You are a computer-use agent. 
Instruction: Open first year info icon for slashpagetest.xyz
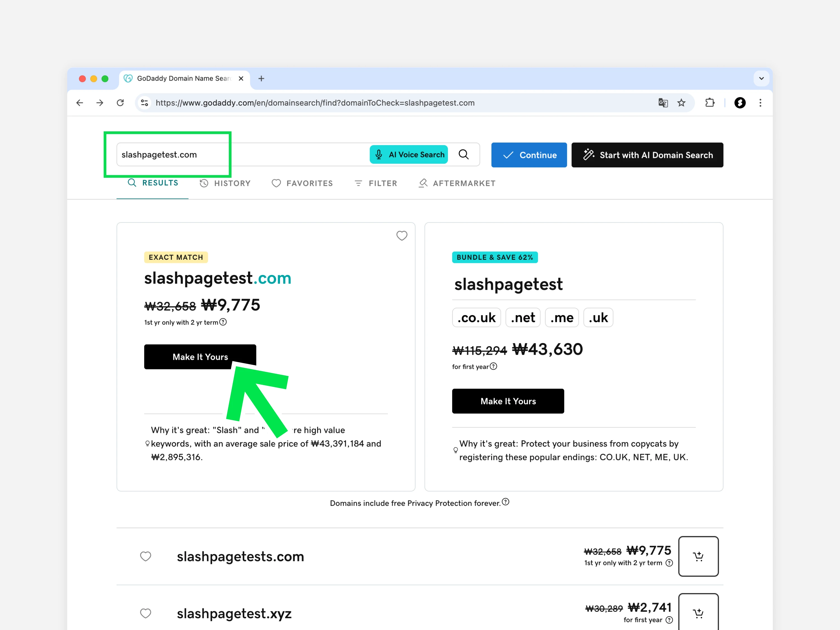(669, 620)
